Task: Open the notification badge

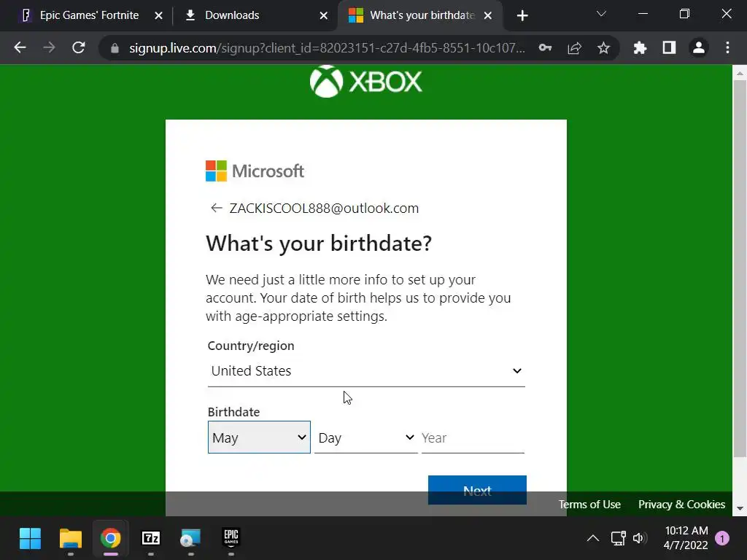Action: [x=722, y=539]
